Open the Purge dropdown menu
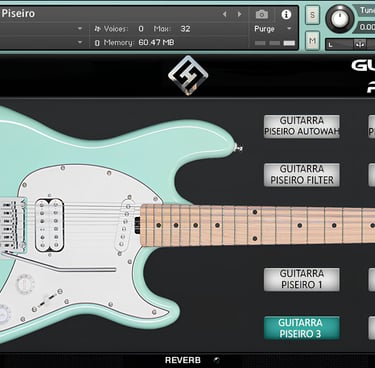Viewport: 375px width, 368px height. pos(273,29)
